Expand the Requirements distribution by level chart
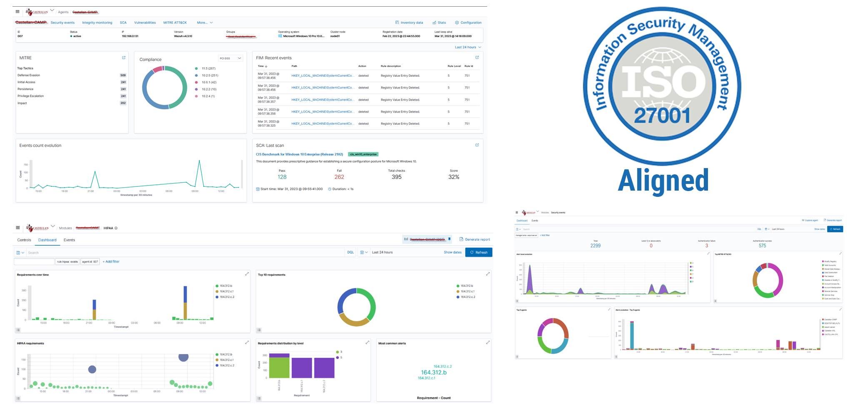The image size is (868, 410). coord(367,342)
